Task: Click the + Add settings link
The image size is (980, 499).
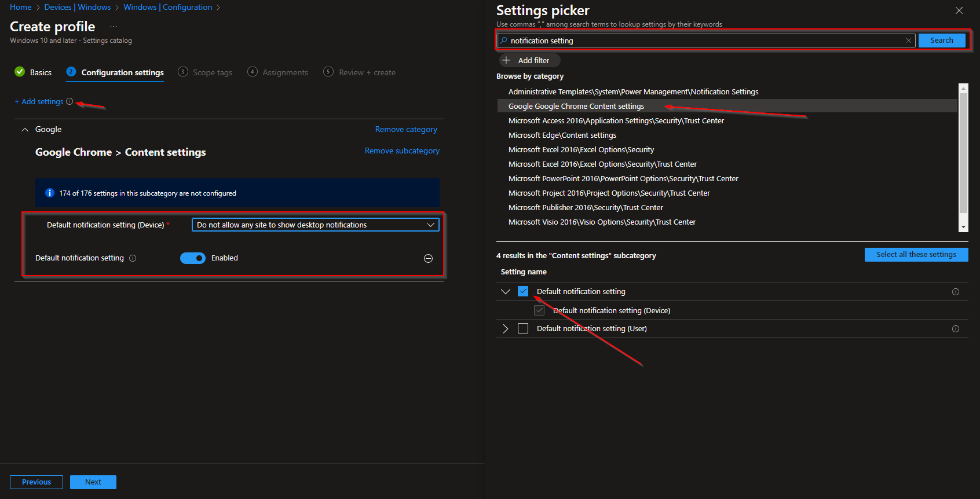Action: (x=39, y=101)
